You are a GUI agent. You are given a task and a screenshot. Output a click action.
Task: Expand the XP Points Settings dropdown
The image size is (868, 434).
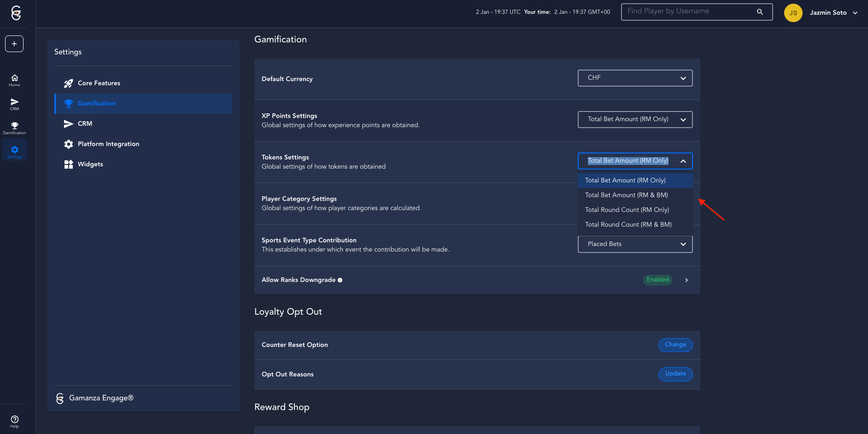pyautogui.click(x=635, y=119)
